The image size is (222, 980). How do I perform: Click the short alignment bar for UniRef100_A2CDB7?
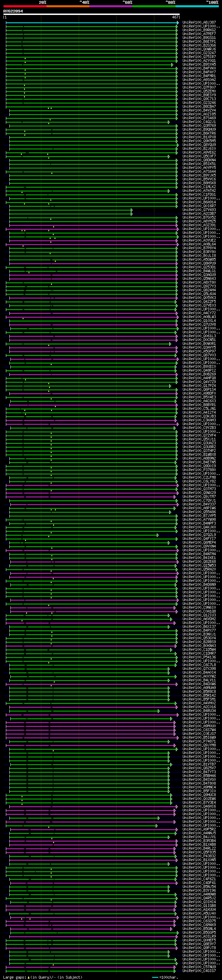(71, 214)
